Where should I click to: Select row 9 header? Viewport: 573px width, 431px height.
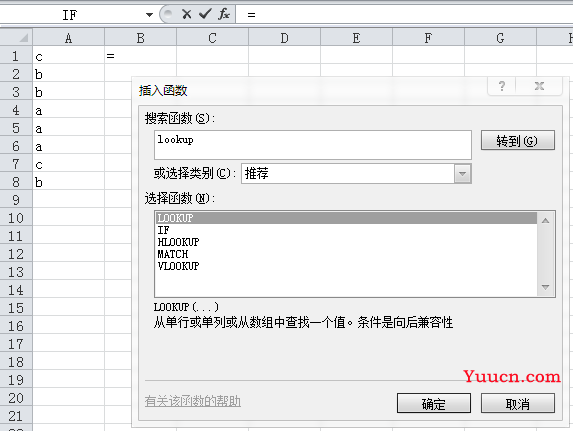(16, 200)
